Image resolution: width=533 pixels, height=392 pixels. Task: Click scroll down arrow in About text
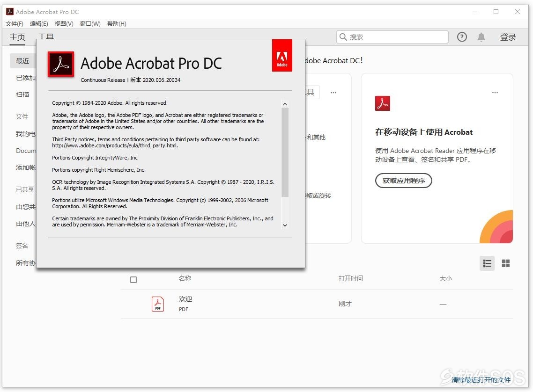[x=285, y=225]
